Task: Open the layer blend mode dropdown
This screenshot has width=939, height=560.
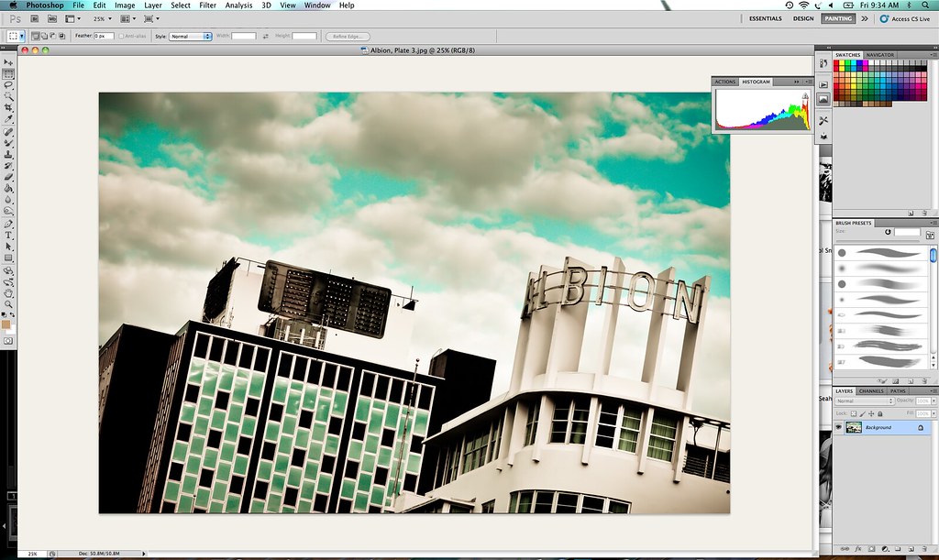Action: click(864, 401)
